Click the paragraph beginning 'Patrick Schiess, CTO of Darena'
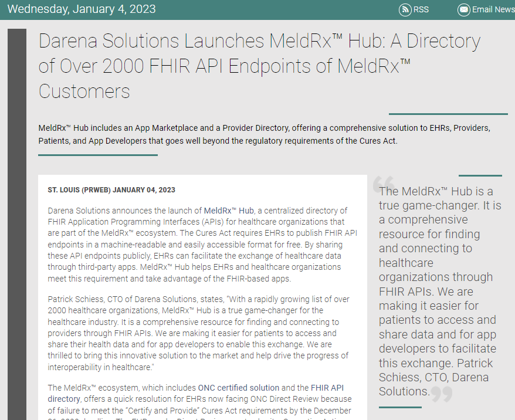The image size is (515, 420). (198, 333)
